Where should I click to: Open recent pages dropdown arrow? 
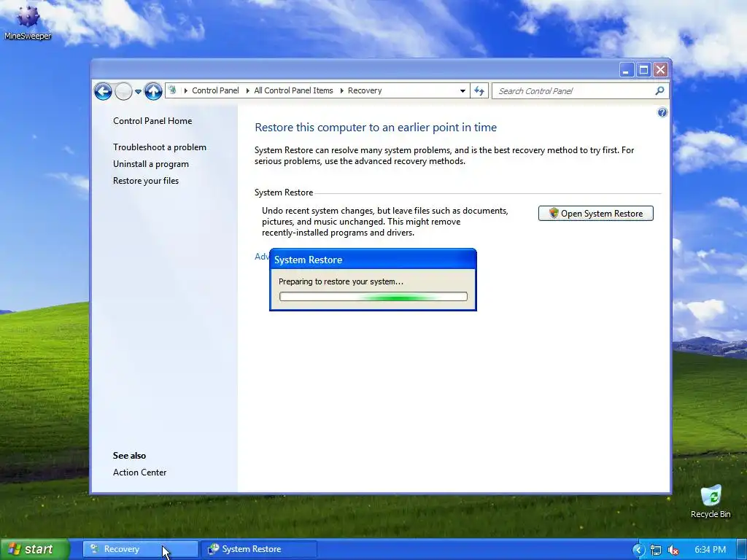[138, 91]
